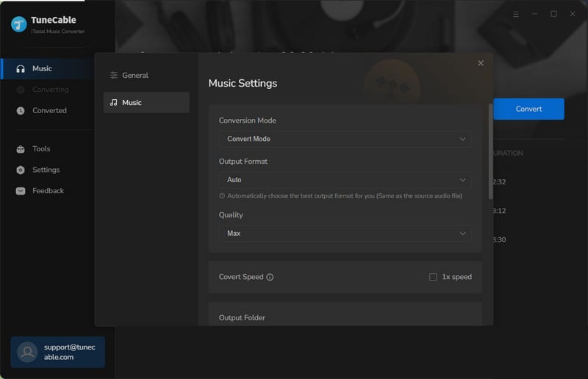Click the Output Format label

point(243,162)
